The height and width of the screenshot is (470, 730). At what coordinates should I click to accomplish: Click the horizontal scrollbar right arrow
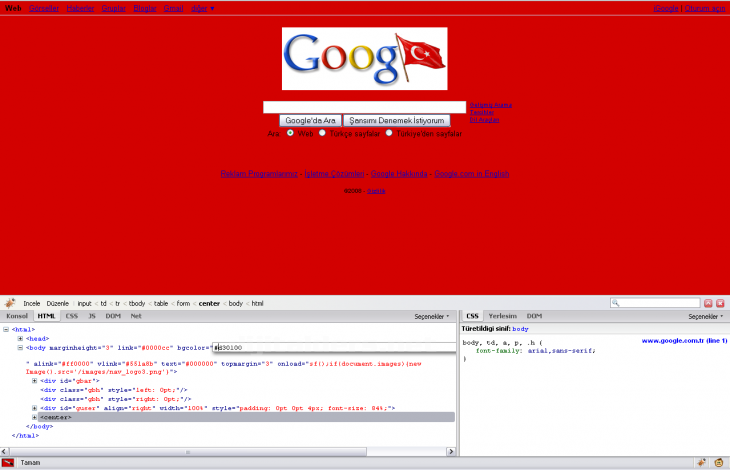tap(451, 452)
